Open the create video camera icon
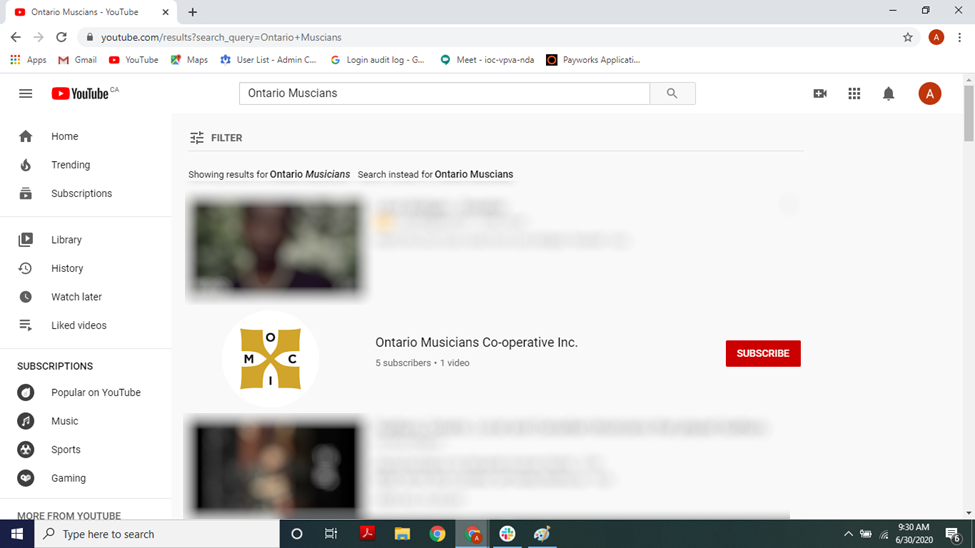Screen dimensions: 975x548 [820, 93]
